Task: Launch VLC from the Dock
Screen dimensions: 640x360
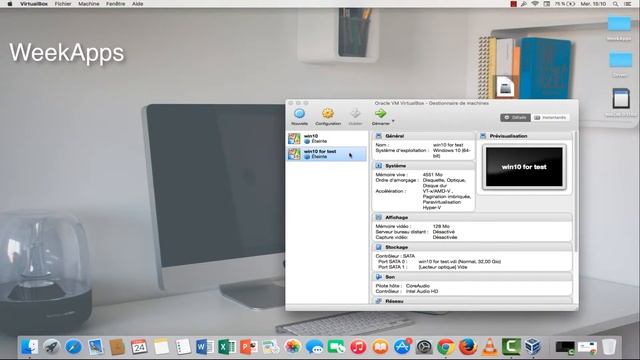Action: pyautogui.click(x=489, y=347)
